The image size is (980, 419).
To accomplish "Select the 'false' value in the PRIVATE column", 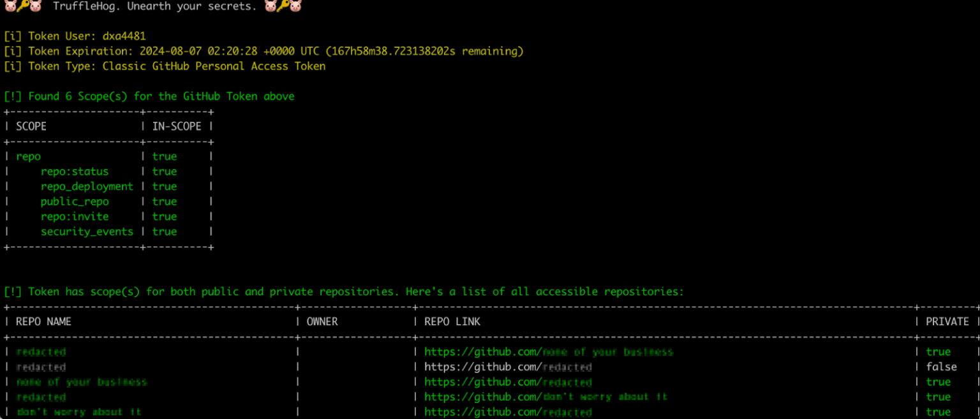I will pyautogui.click(x=941, y=367).
